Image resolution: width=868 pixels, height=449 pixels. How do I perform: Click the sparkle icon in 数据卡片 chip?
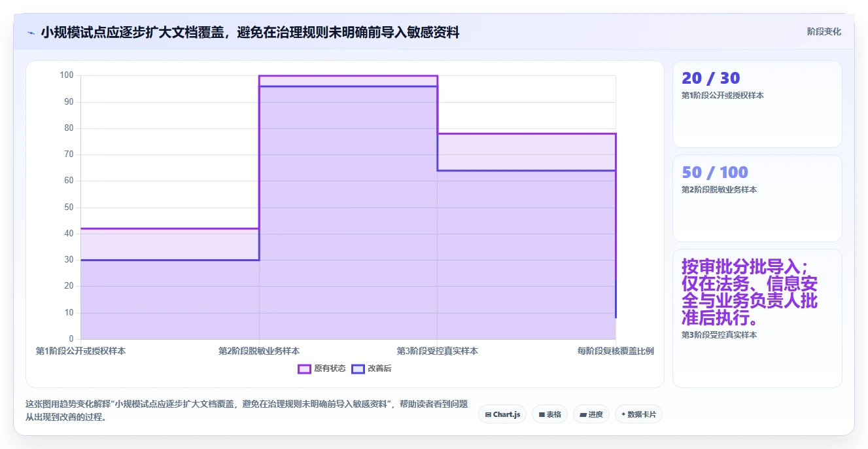click(623, 414)
